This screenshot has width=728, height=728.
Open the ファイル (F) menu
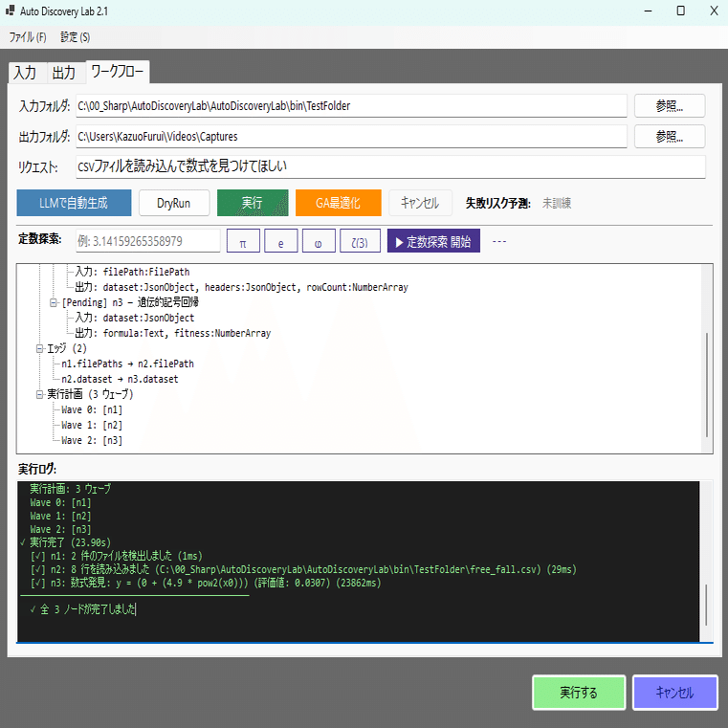(x=28, y=37)
